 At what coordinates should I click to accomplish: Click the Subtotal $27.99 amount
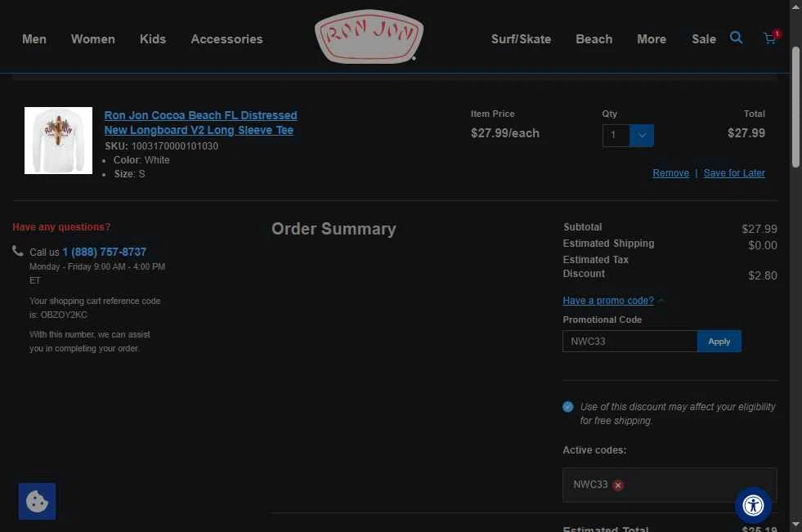point(759,229)
